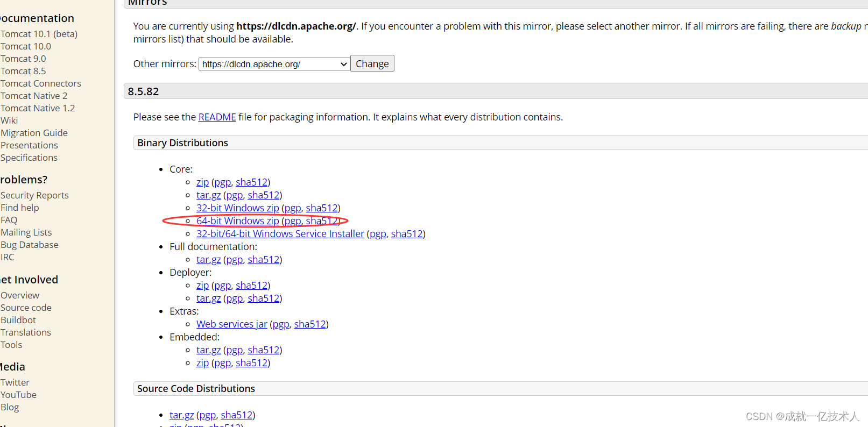868x427 pixels.
Task: Open the Wiki sidebar link
Action: [x=9, y=120]
